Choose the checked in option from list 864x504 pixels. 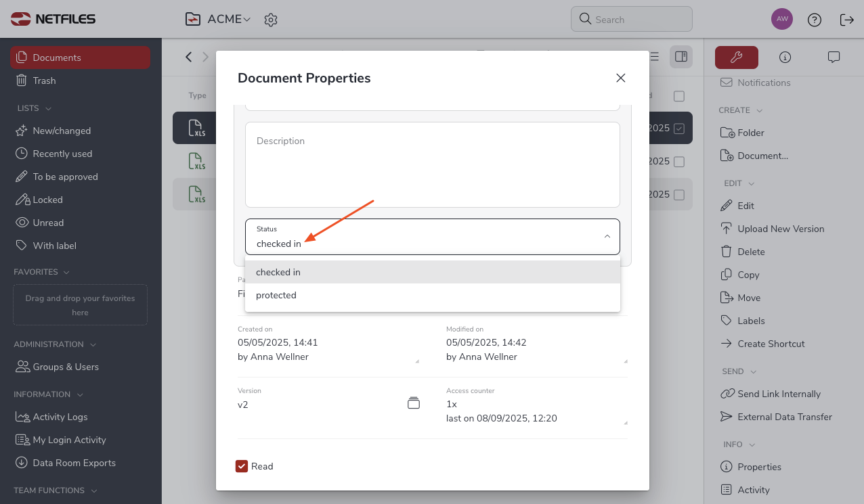tap(278, 272)
